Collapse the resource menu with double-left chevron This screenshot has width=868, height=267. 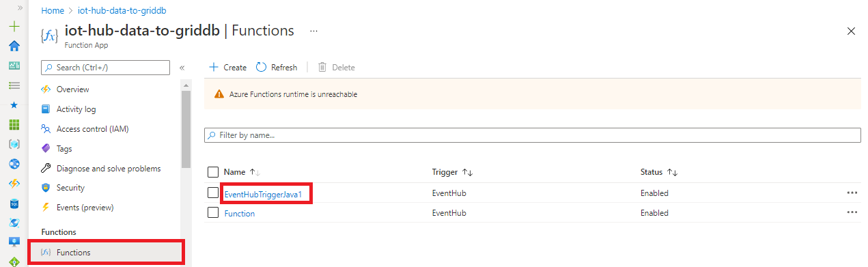click(x=182, y=68)
